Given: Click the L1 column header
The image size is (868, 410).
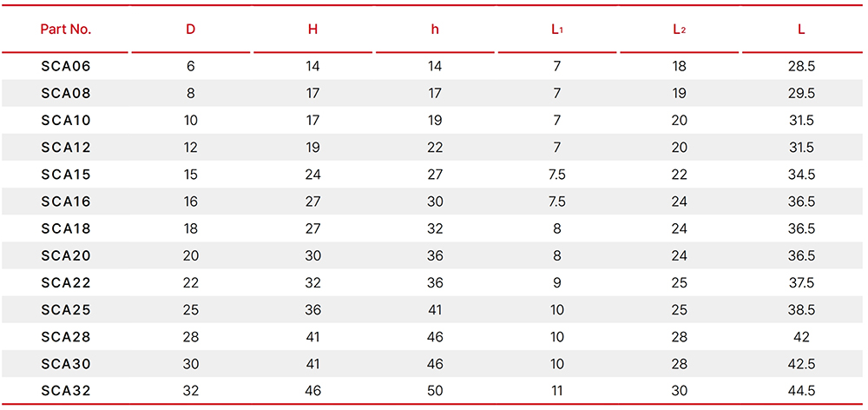Looking at the screenshot, I should [x=557, y=30].
